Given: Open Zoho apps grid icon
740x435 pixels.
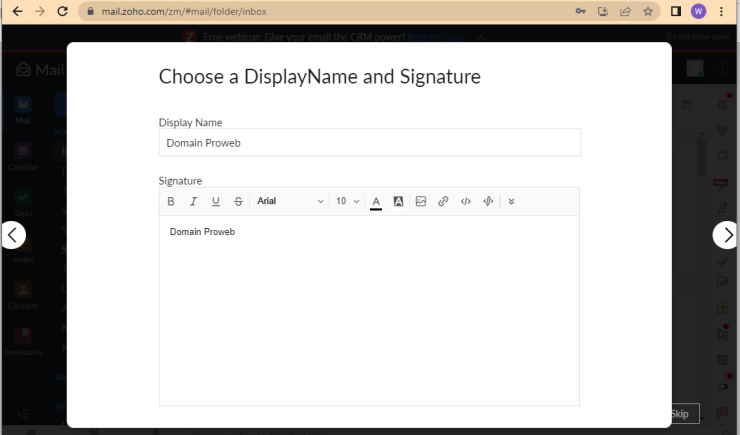Looking at the screenshot, I should pyautogui.click(x=722, y=69).
